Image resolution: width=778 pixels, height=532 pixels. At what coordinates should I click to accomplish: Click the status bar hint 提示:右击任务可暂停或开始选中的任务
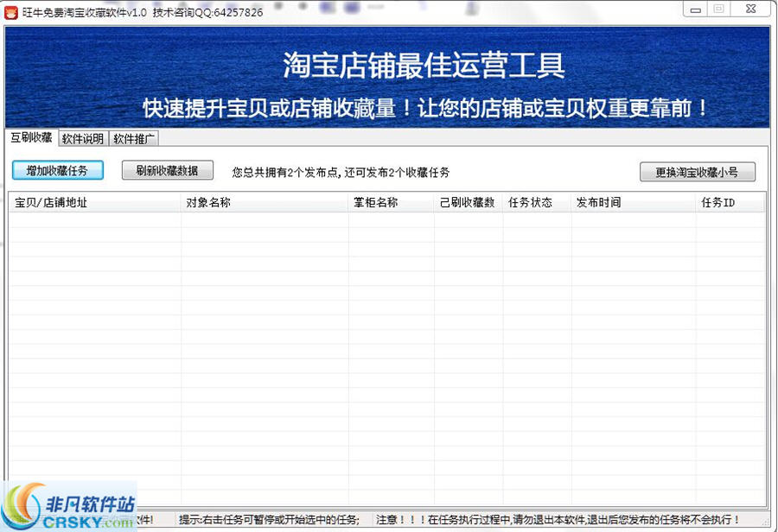[x=269, y=520]
